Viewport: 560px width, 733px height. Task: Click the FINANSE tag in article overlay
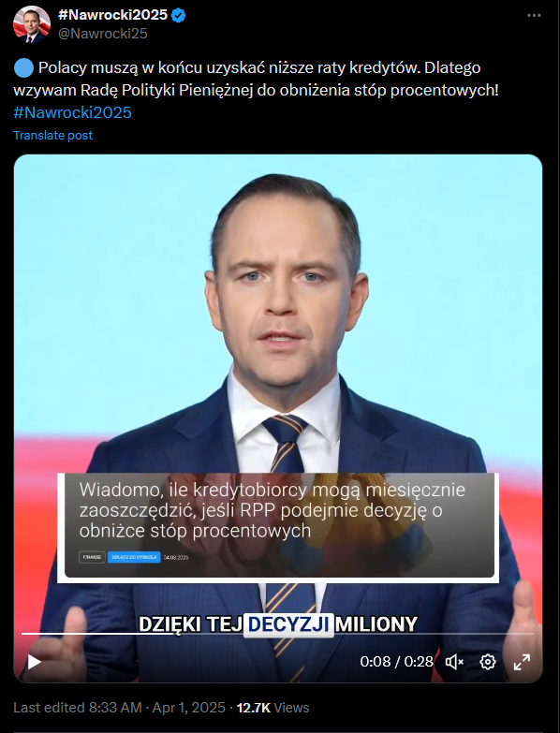click(x=92, y=557)
